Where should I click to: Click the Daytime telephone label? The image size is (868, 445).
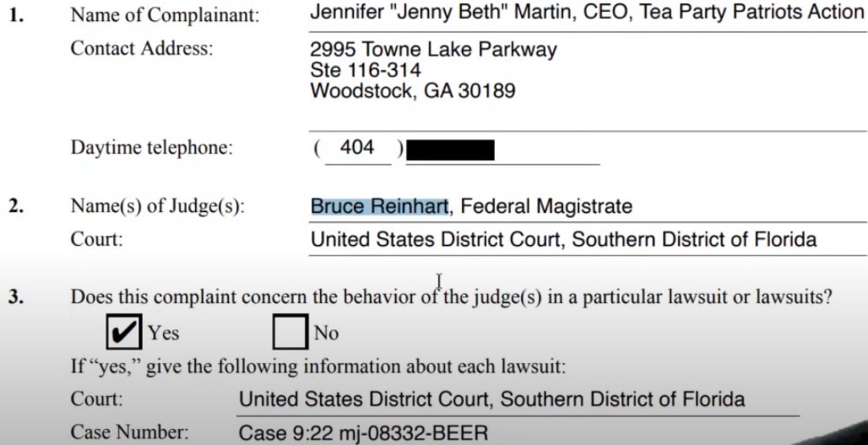151,149
